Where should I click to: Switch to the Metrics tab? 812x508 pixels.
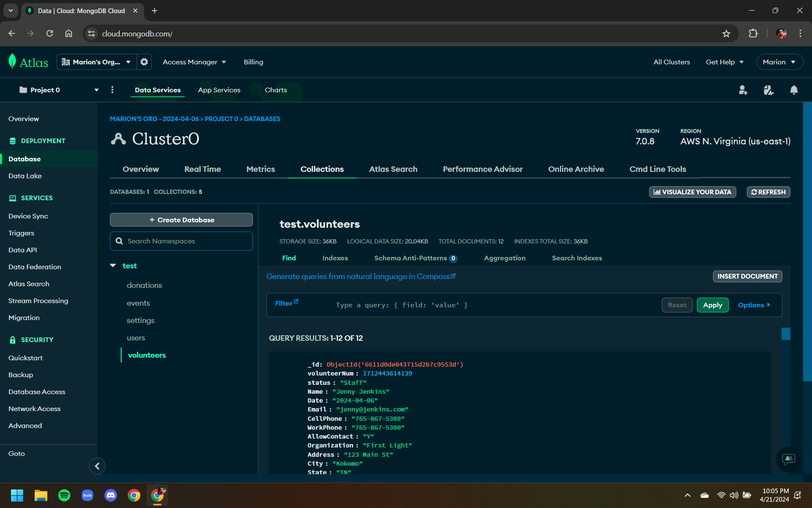(x=261, y=169)
